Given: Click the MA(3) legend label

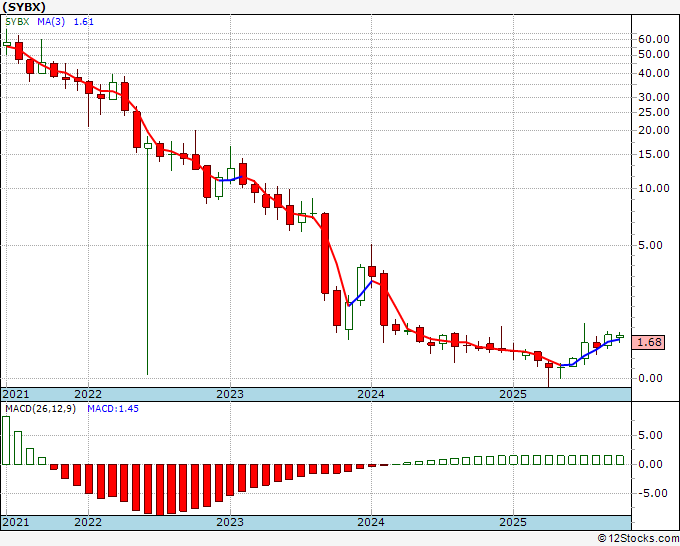Looking at the screenshot, I should tap(51, 22).
